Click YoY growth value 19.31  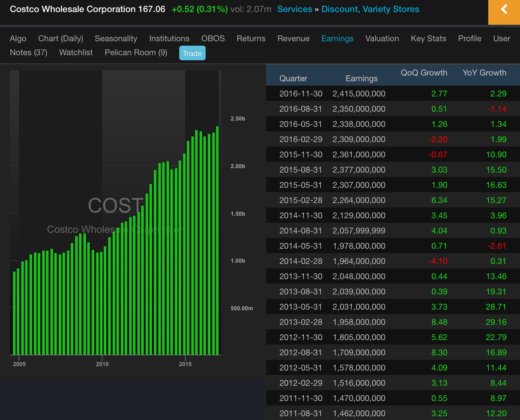496,292
